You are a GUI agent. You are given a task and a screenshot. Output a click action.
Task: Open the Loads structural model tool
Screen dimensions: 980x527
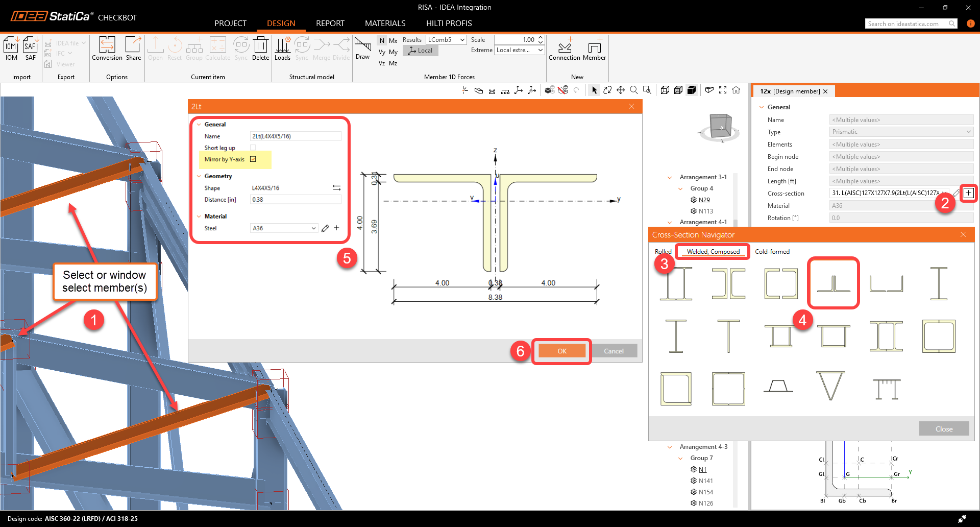282,49
